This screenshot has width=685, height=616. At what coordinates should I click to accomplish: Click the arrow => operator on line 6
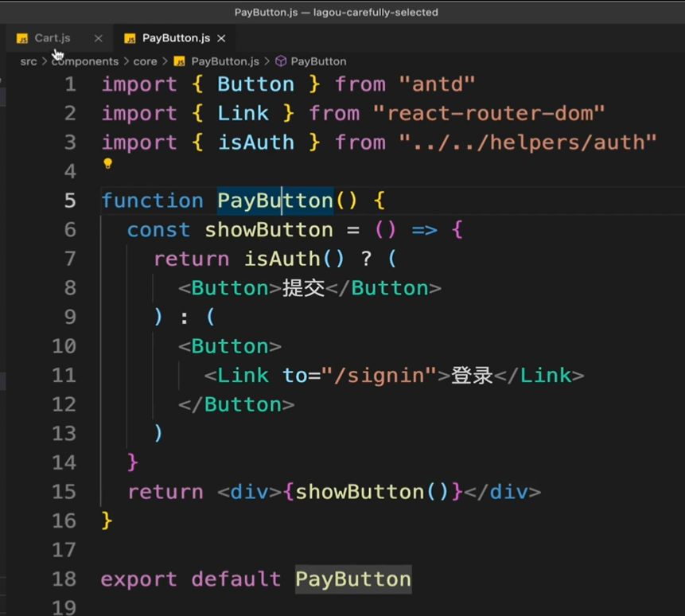point(425,230)
